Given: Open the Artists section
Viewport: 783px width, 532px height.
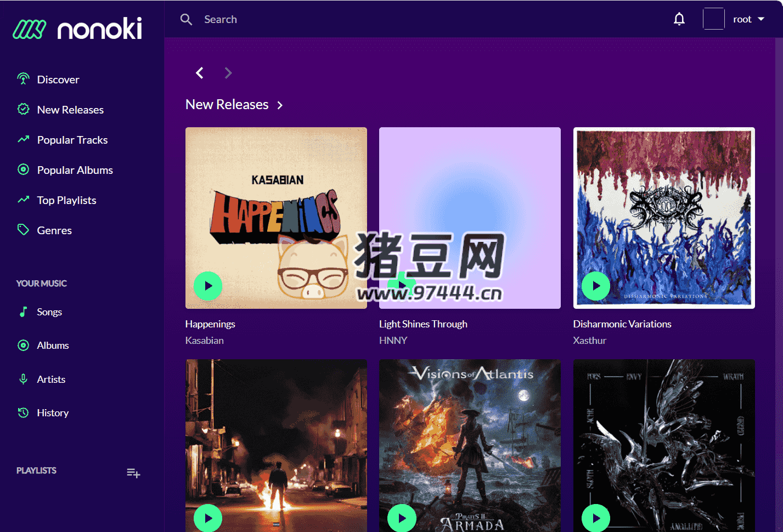Looking at the screenshot, I should (52, 379).
